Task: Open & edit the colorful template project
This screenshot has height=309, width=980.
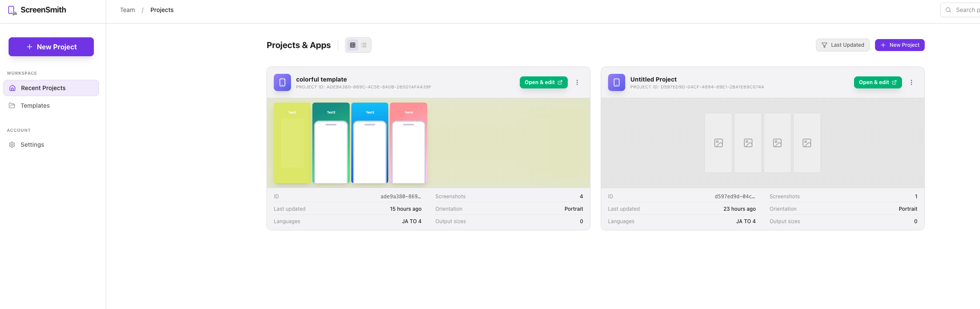Action: tap(543, 82)
